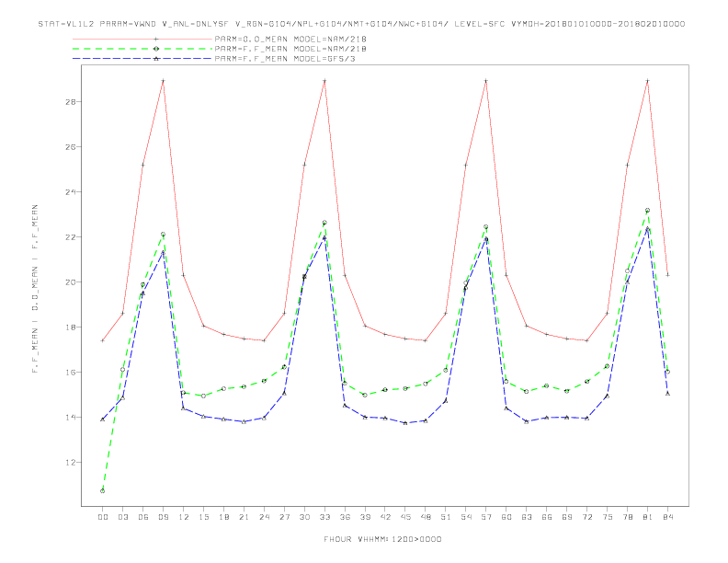Click x-axis tick label 75
This screenshot has width=728, height=563.
[608, 517]
